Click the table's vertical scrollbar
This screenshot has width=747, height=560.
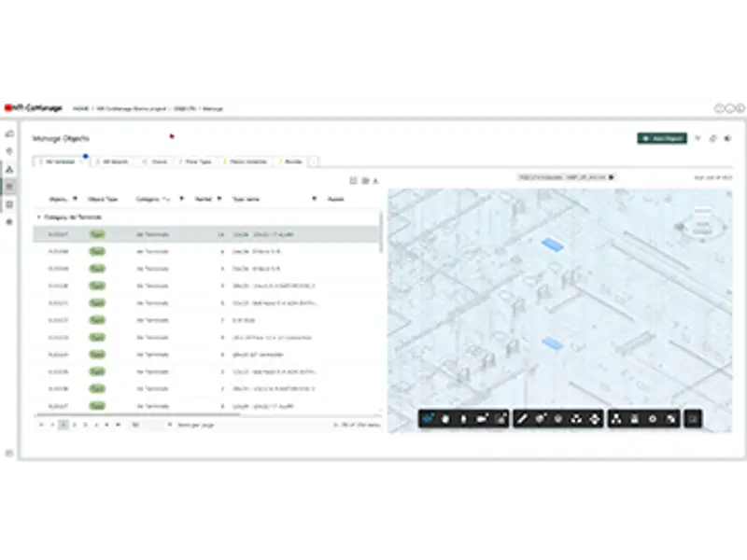pyautogui.click(x=381, y=232)
